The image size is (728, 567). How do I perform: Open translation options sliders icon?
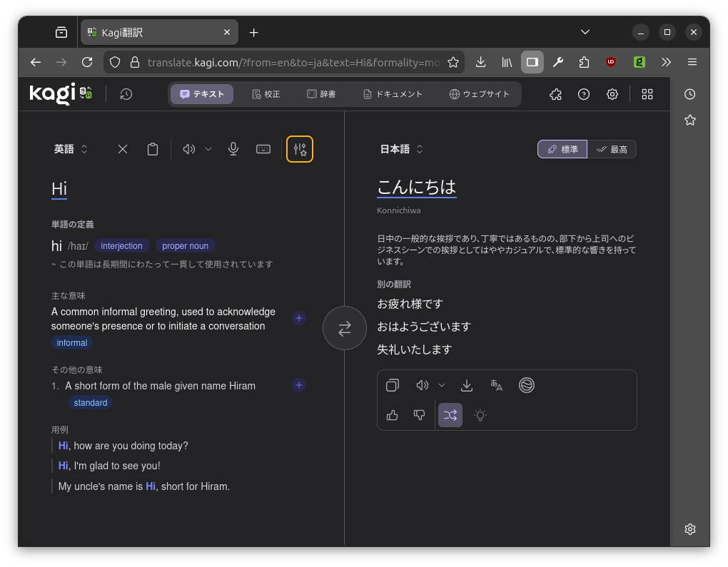(x=300, y=149)
